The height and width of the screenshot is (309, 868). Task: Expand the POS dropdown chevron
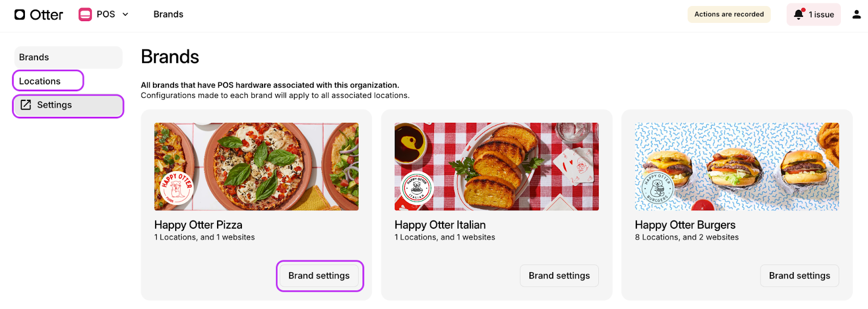pos(125,15)
